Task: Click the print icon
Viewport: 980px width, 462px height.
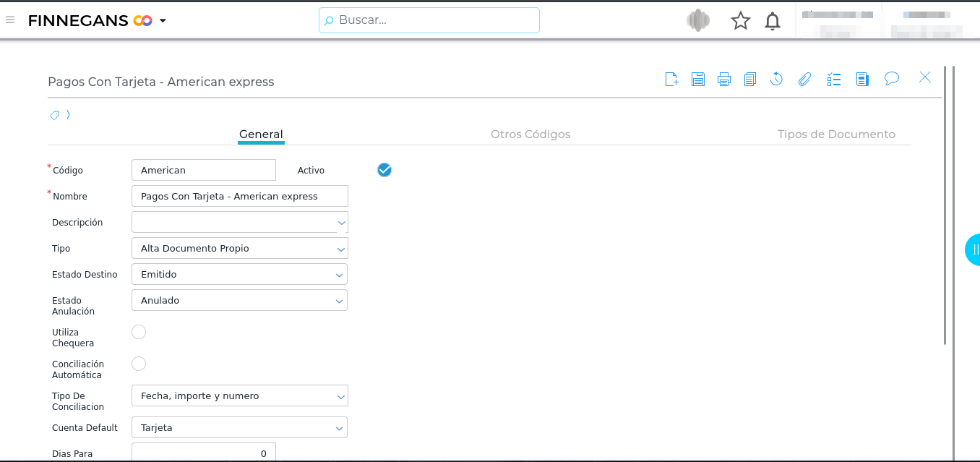Action: point(723,79)
